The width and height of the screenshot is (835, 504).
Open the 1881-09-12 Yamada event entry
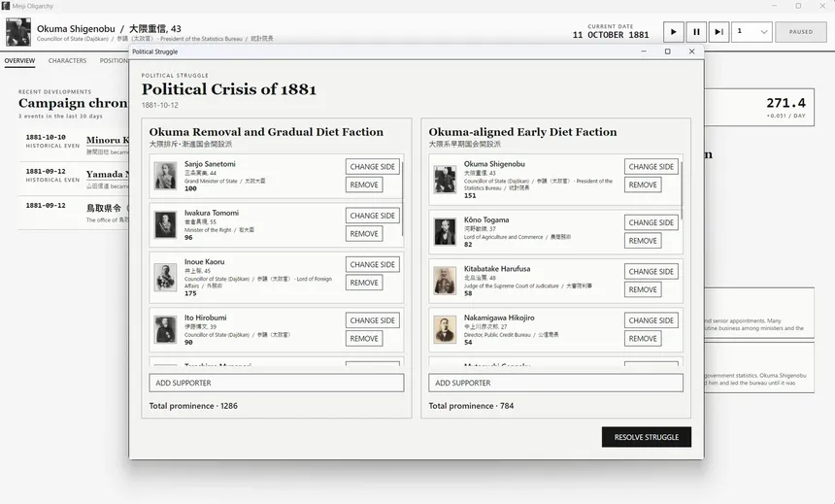pos(74,179)
